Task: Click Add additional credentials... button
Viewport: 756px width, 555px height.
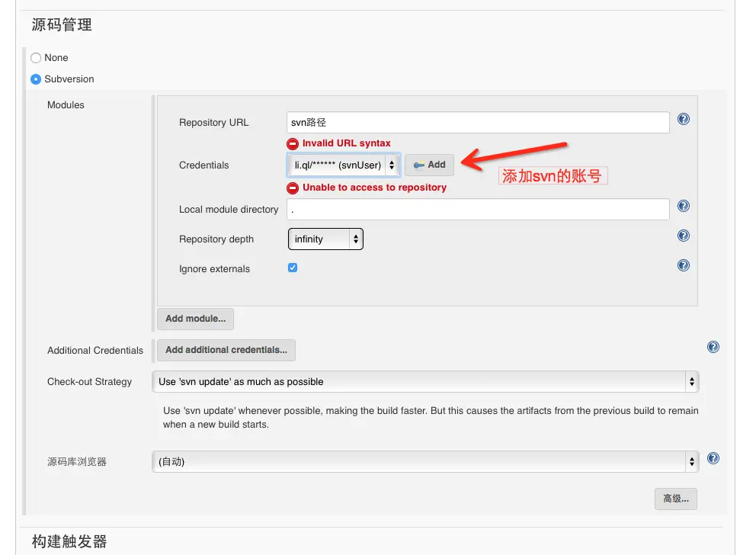Action: 226,350
